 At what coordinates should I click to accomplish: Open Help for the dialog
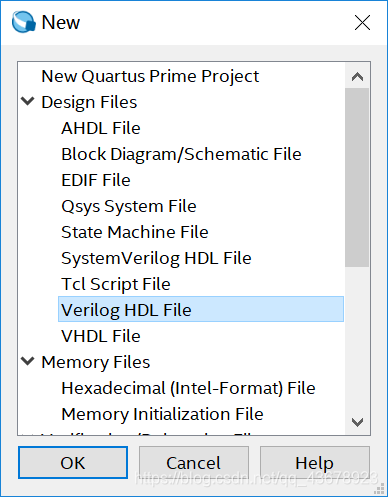315,463
